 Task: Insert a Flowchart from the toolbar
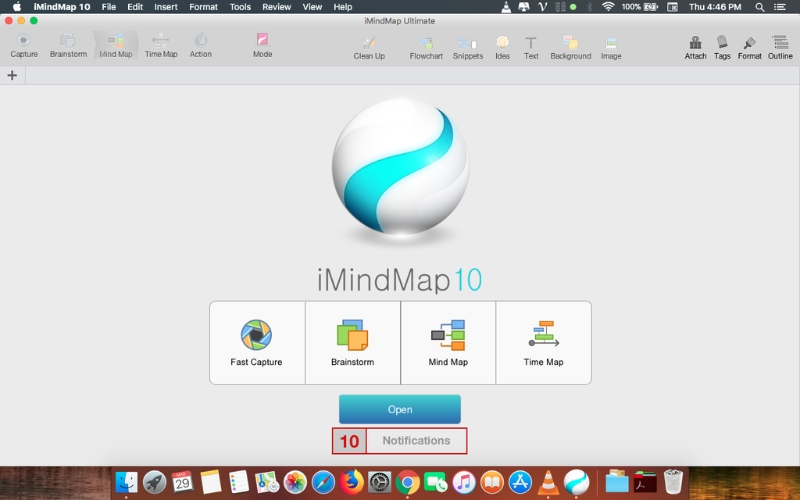[426, 48]
